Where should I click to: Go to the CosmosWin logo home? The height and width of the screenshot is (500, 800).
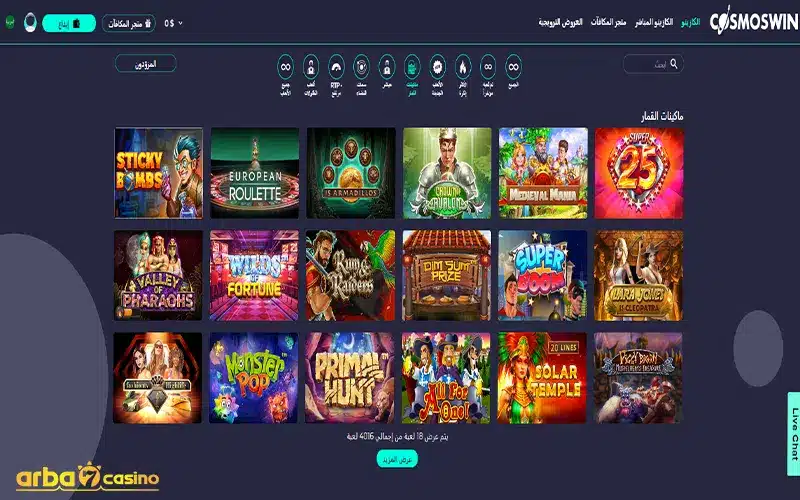coord(754,21)
